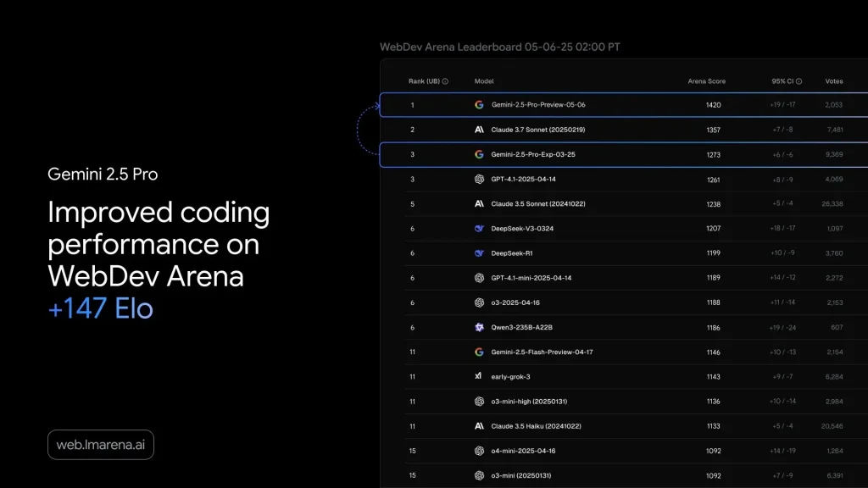
Task: Click the Model column header
Action: pos(483,80)
